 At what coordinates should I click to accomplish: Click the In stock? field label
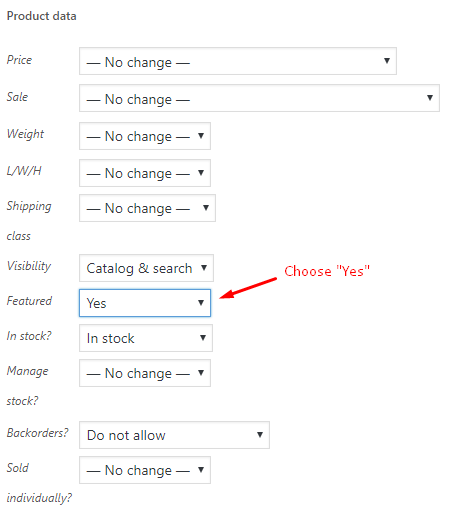click(29, 336)
